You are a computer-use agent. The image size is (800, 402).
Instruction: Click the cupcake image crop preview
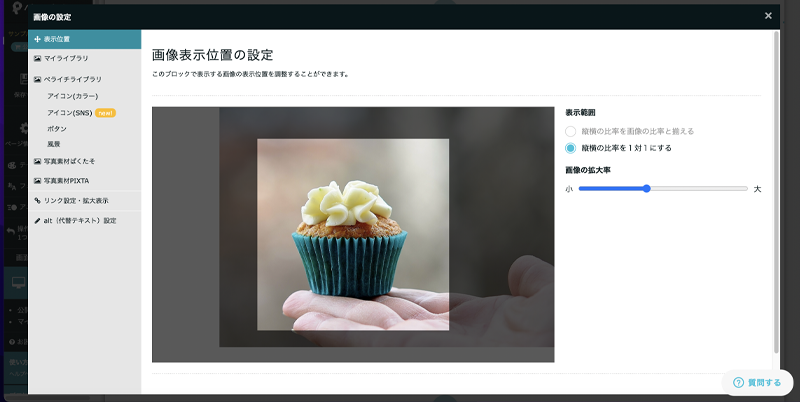point(353,234)
